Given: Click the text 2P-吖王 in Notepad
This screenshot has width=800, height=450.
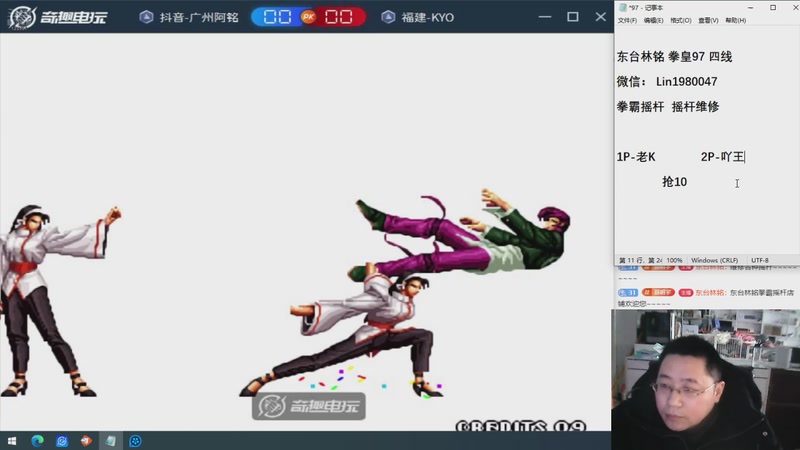Looking at the screenshot, I should tap(722, 157).
